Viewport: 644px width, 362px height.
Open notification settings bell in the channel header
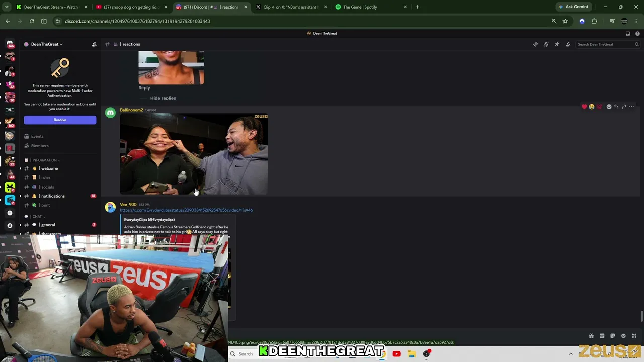tap(546, 44)
